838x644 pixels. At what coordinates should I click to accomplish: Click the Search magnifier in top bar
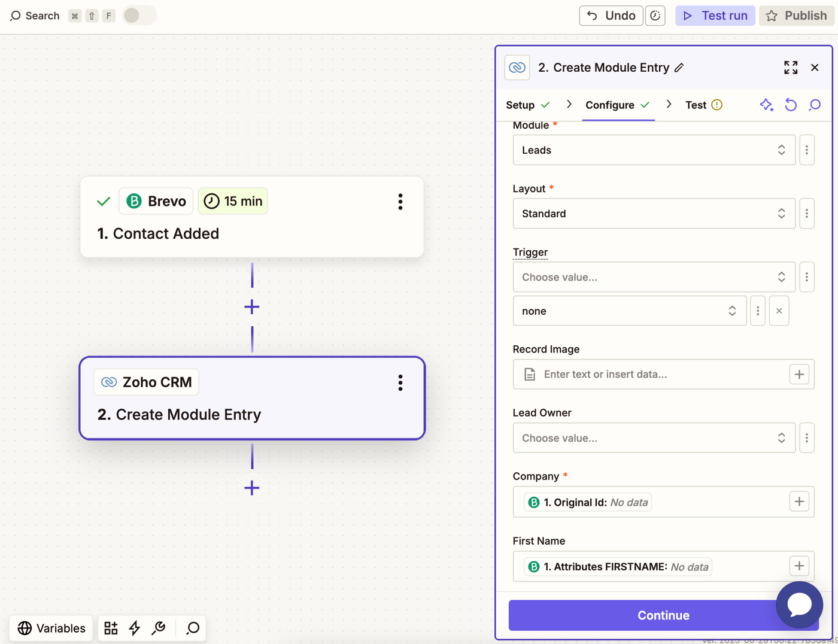click(16, 16)
